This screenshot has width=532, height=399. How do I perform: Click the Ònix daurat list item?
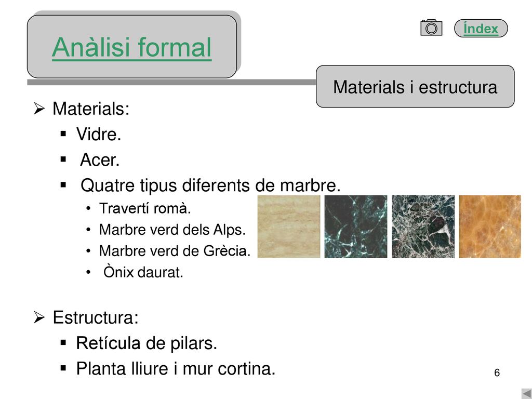143,272
